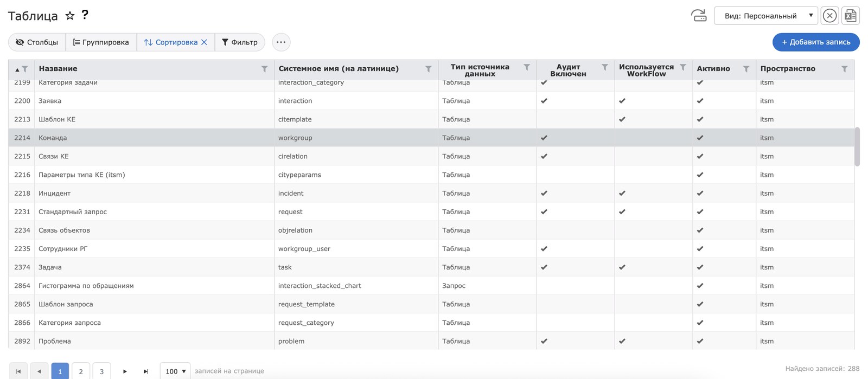Select page 2 in pagination
This screenshot has width=868, height=379.
point(81,371)
